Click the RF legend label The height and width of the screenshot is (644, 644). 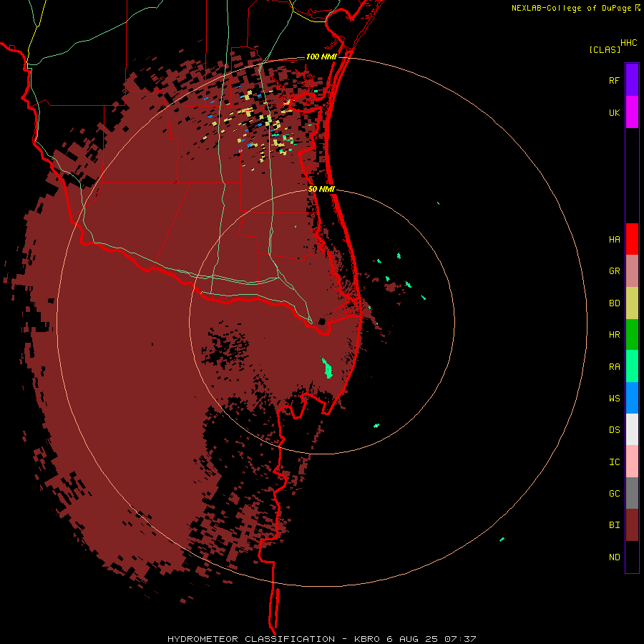614,80
